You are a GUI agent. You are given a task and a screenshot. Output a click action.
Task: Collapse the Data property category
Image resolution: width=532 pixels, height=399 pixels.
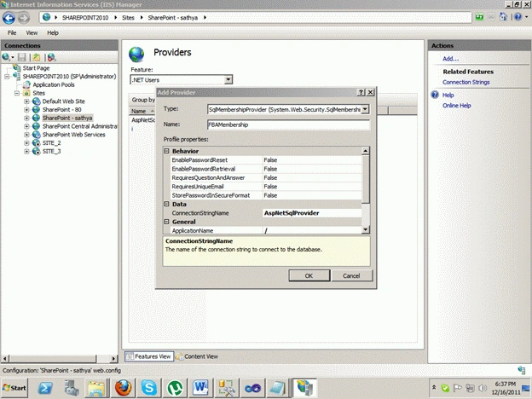(x=166, y=204)
